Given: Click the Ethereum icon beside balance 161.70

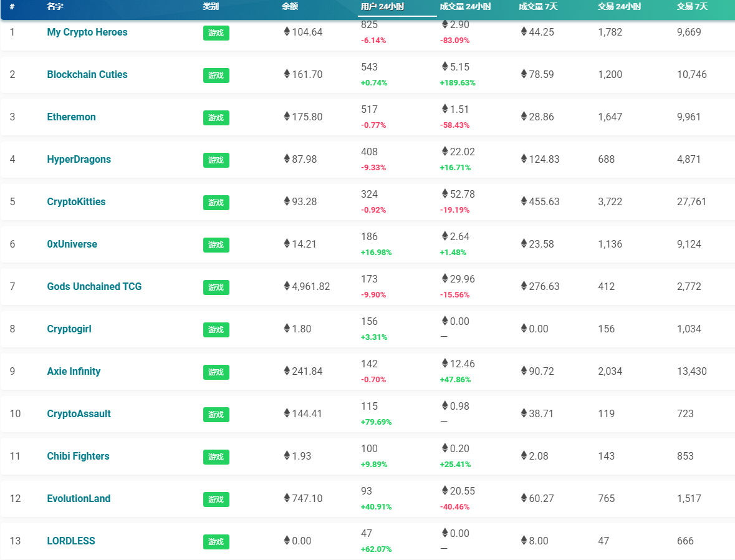Looking at the screenshot, I should [x=287, y=74].
